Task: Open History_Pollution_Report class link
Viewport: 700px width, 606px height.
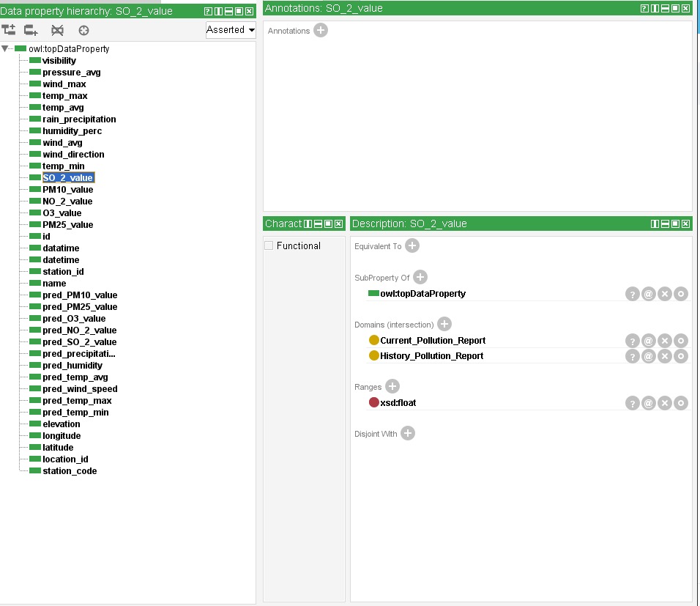Action: 431,355
